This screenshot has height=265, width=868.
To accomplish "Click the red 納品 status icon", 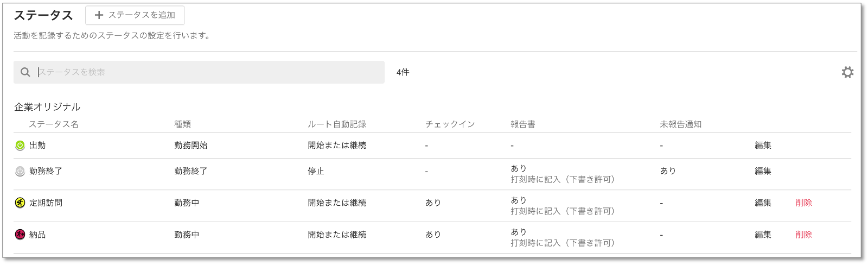I will [20, 235].
